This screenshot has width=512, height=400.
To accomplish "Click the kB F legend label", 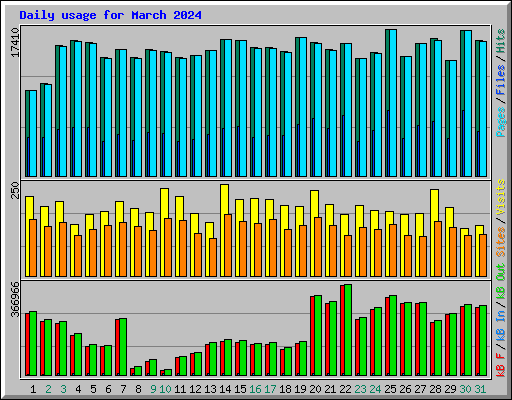I will pyautogui.click(x=501, y=365).
